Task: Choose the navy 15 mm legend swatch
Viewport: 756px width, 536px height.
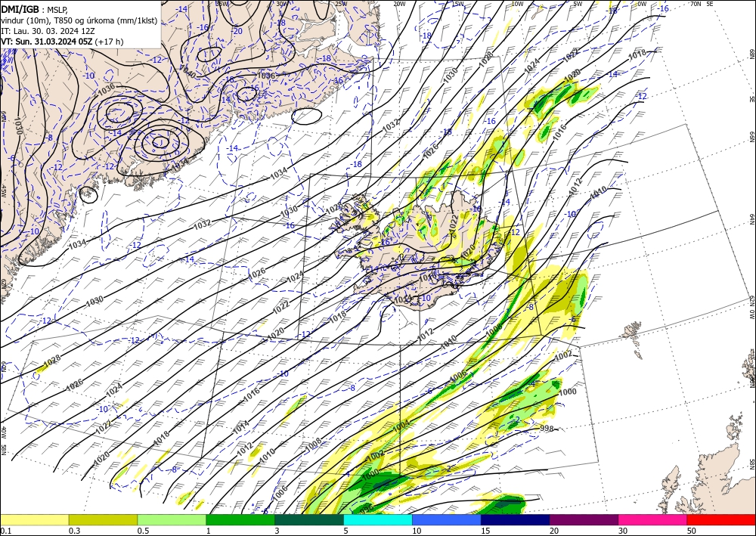Action: pos(516,519)
